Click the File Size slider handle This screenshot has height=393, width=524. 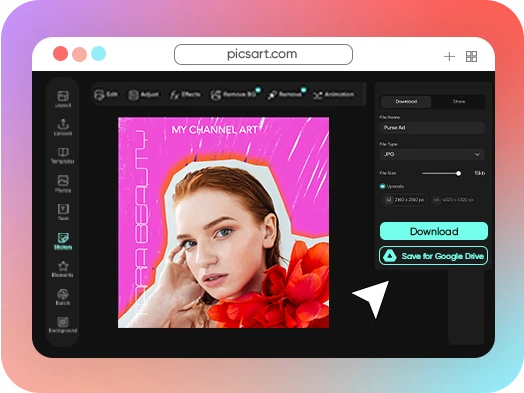458,173
